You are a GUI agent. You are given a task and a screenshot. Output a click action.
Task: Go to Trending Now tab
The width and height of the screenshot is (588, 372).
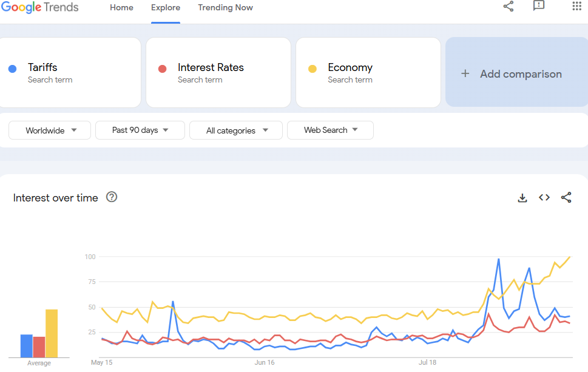coord(225,7)
